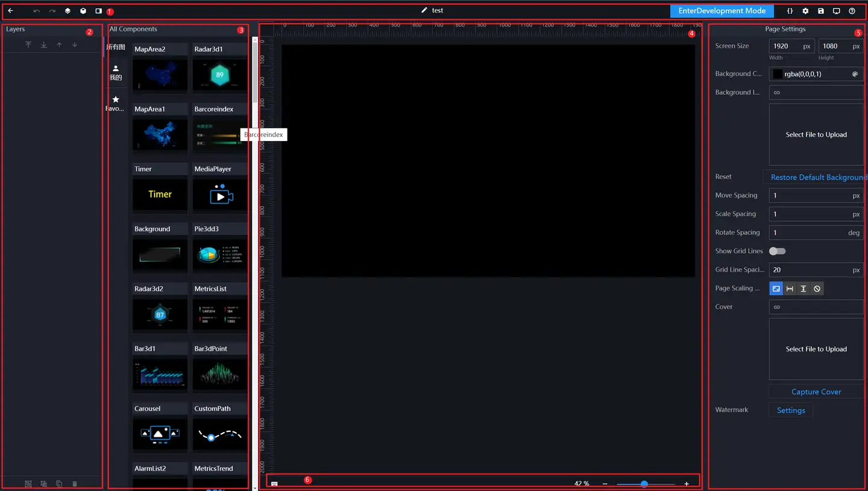Click the components cube icon in toolbar
The image size is (868, 491).
[83, 11]
